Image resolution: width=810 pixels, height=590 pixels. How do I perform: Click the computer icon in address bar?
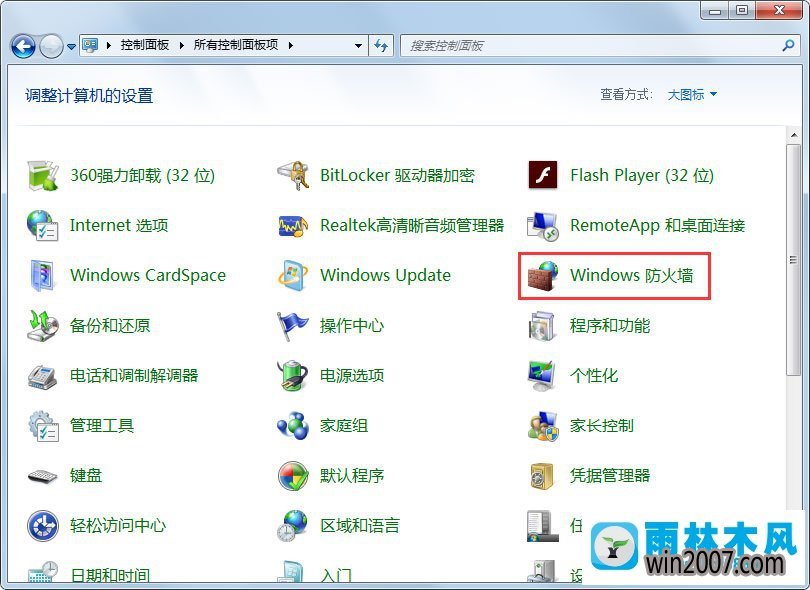coord(91,45)
